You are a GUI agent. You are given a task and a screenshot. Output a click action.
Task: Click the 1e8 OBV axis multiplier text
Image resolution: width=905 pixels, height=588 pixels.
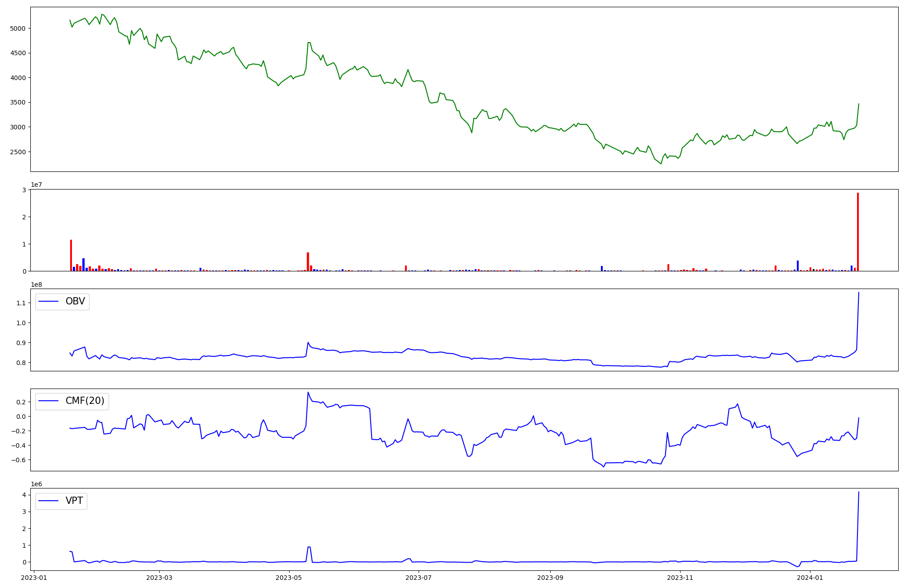(37, 285)
